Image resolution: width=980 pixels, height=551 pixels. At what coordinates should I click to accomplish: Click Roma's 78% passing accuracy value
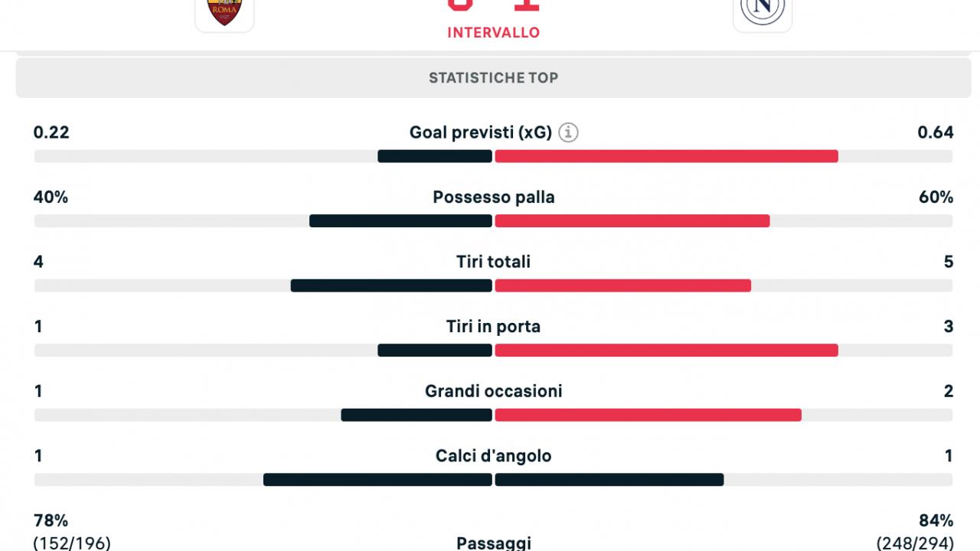point(51,520)
